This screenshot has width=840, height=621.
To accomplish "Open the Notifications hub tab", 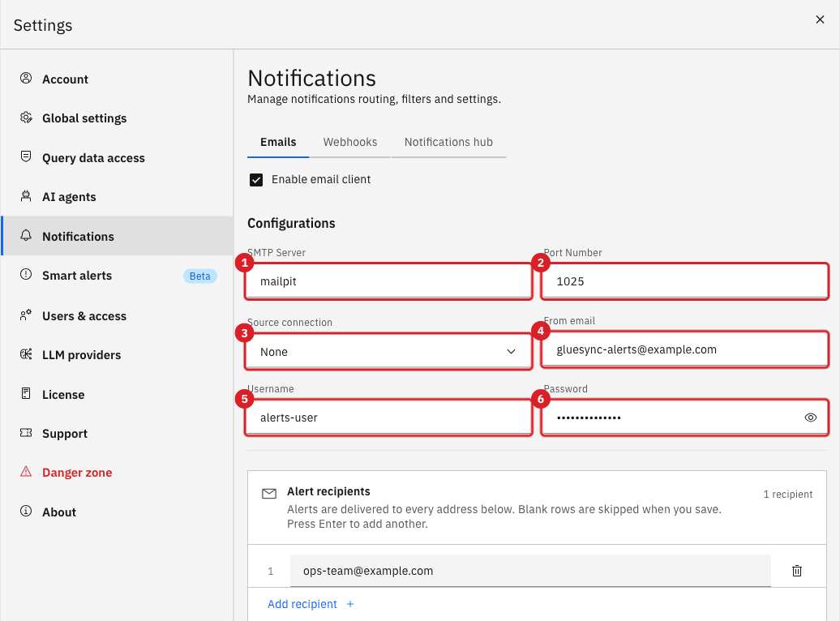I will (x=448, y=142).
